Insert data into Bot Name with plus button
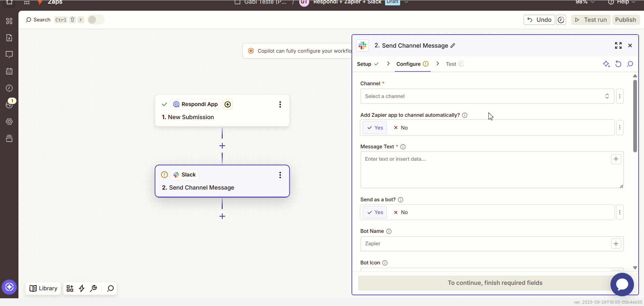This screenshot has height=306, width=644. (616, 244)
